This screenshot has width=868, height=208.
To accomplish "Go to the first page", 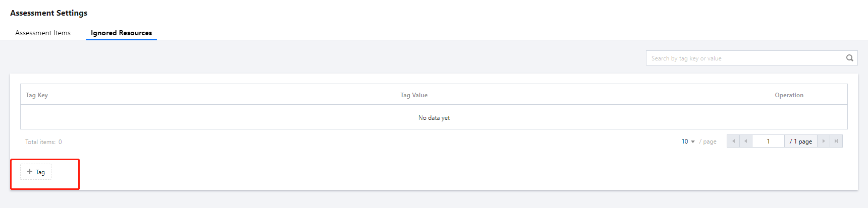I will click(x=733, y=142).
